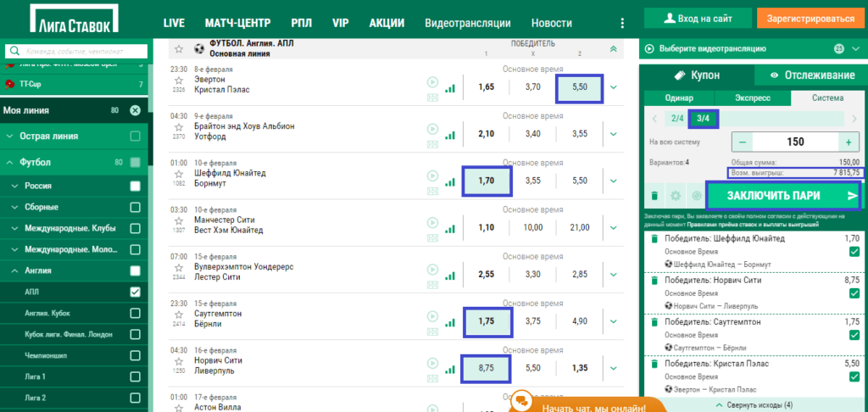Expand more markets for Эвертон – Кристал Пэлас

(x=614, y=86)
